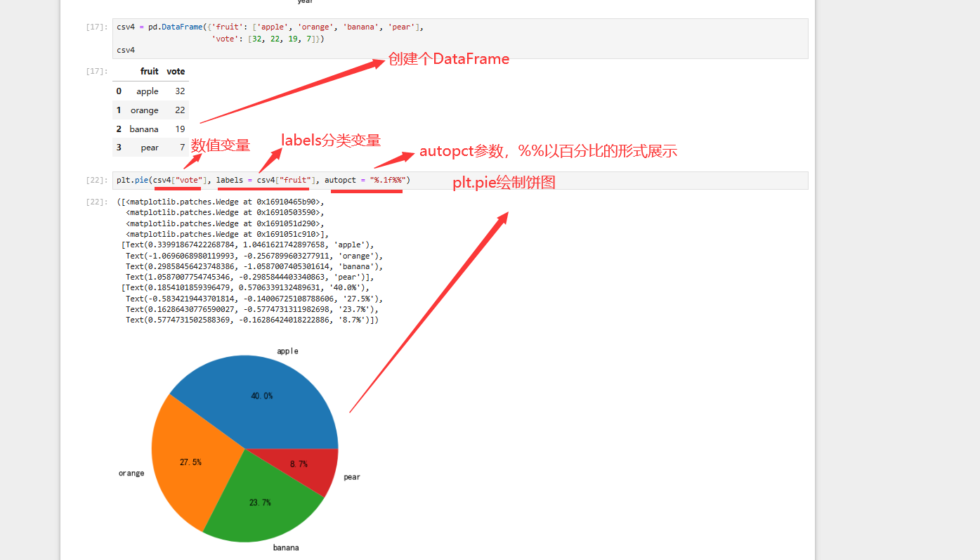
Task: Click inside the plt.pie code cell
Action: click(460, 181)
